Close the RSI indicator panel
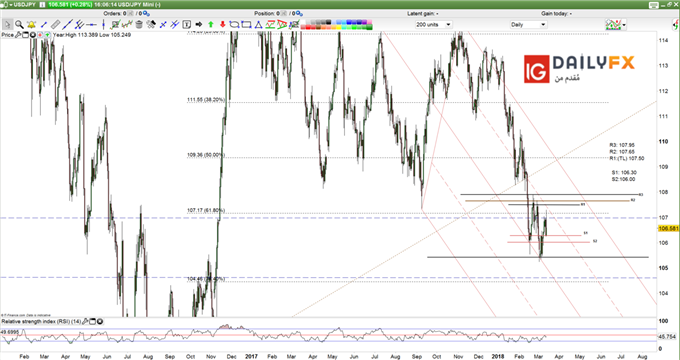This screenshot has width=680, height=360. (x=100, y=321)
